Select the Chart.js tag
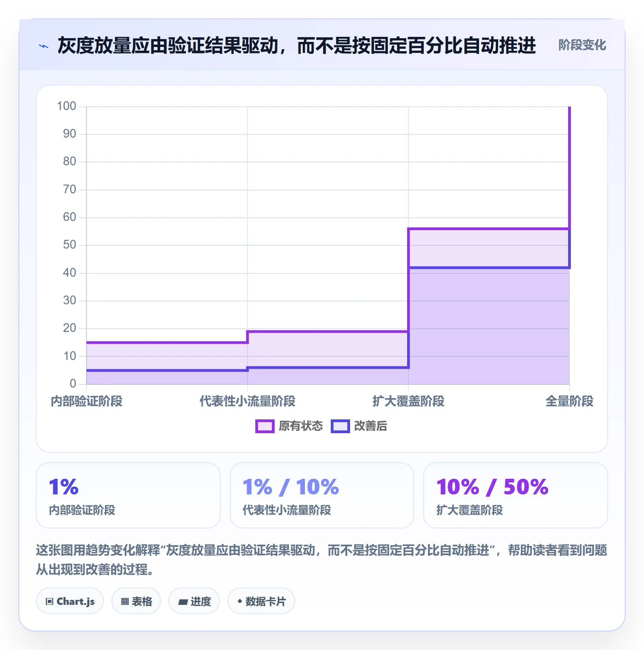 pos(70,601)
